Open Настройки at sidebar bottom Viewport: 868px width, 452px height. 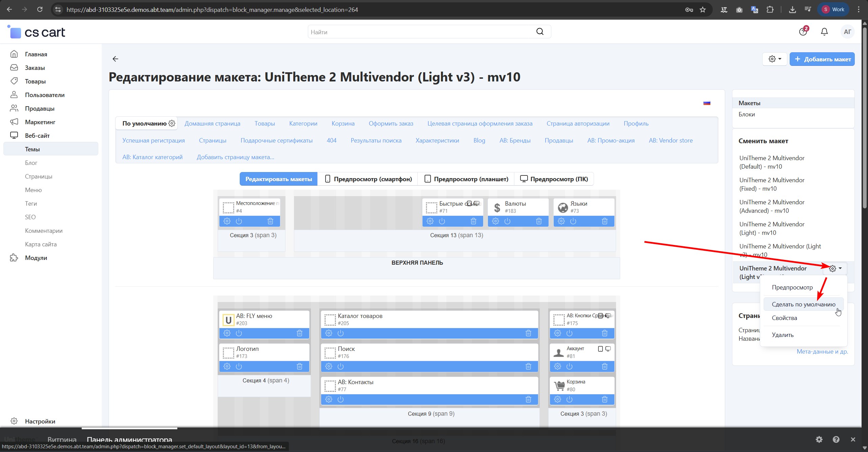click(x=40, y=421)
